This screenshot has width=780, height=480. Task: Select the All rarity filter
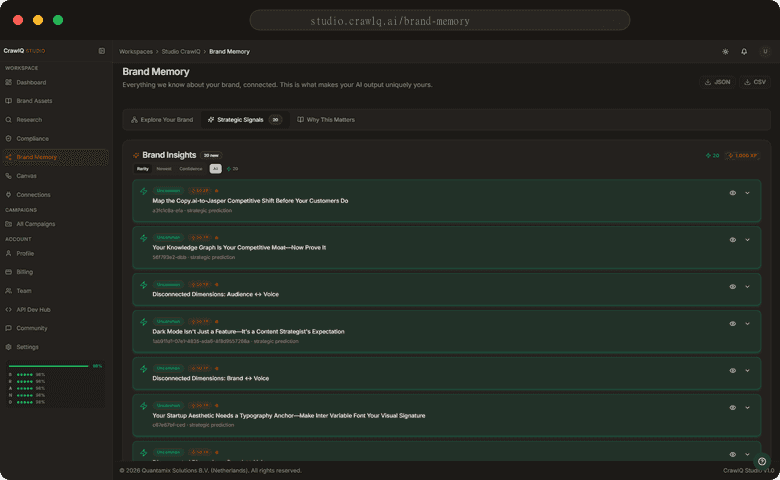pyautogui.click(x=215, y=169)
